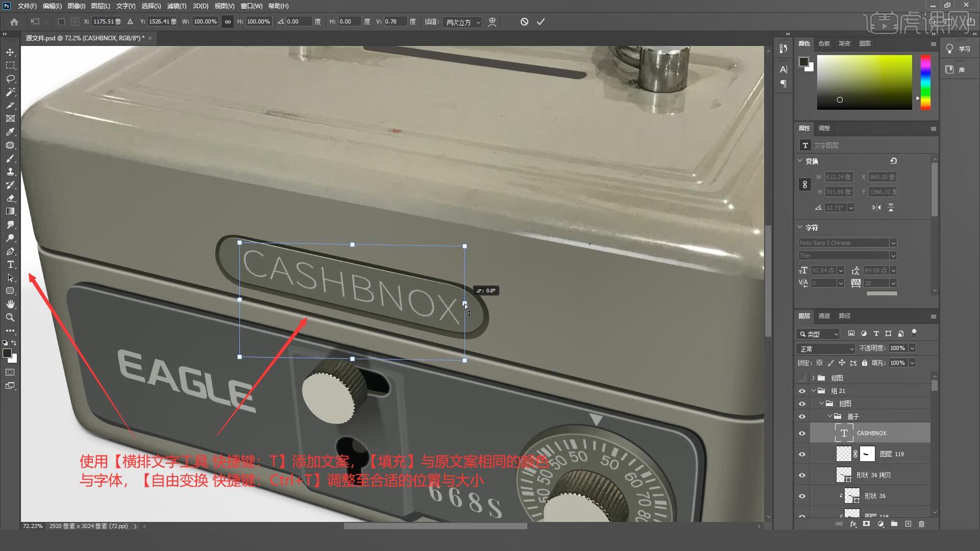Viewport: 980px width, 551px height.
Task: Select the Hand tool
Action: 10,304
